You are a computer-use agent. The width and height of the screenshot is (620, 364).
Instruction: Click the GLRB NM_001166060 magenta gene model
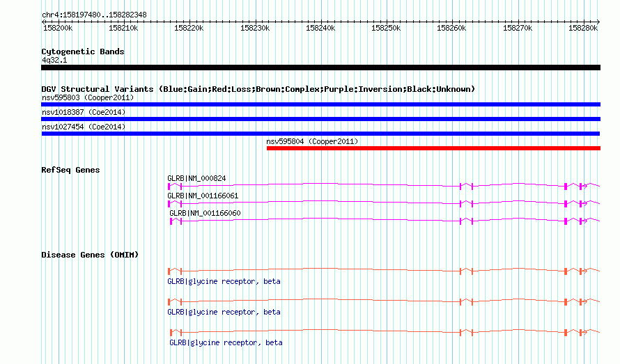pyautogui.click(x=385, y=221)
